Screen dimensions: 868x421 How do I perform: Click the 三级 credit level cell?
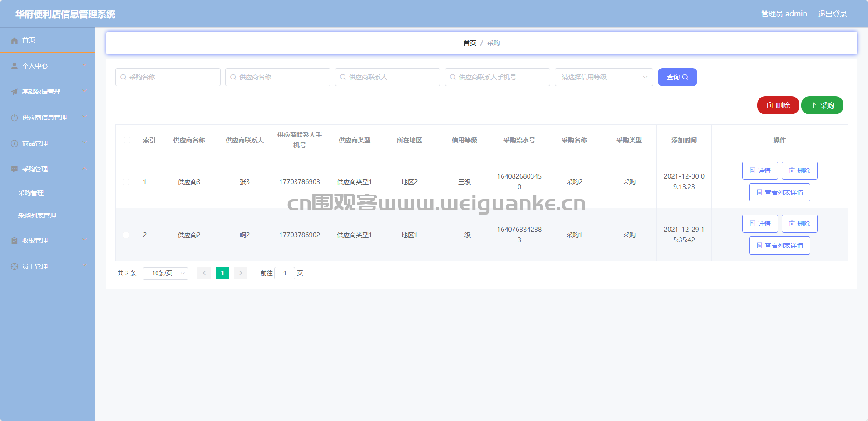[464, 182]
